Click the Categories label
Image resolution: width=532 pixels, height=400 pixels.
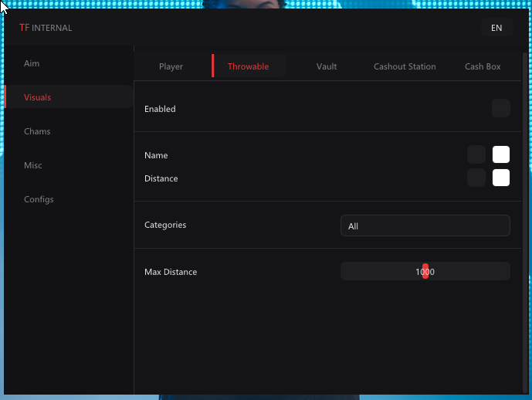[x=165, y=225]
